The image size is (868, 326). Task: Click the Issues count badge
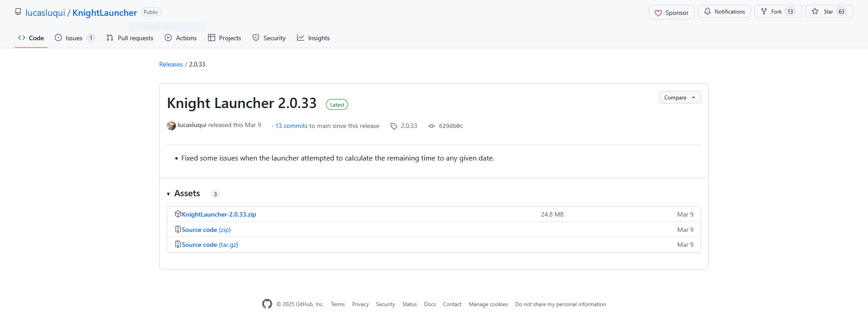[x=91, y=38]
